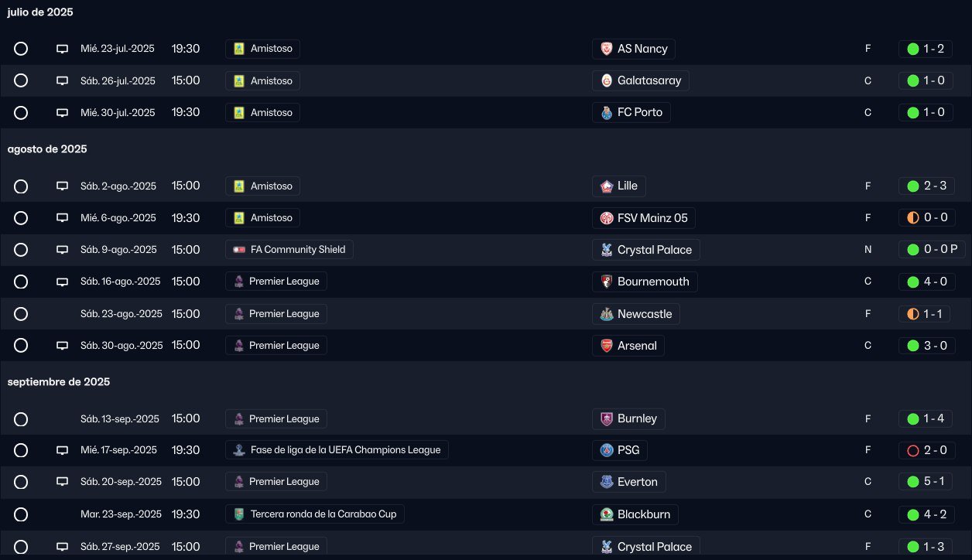972x560 pixels.
Task: Open the Everton team link
Action: tap(637, 482)
